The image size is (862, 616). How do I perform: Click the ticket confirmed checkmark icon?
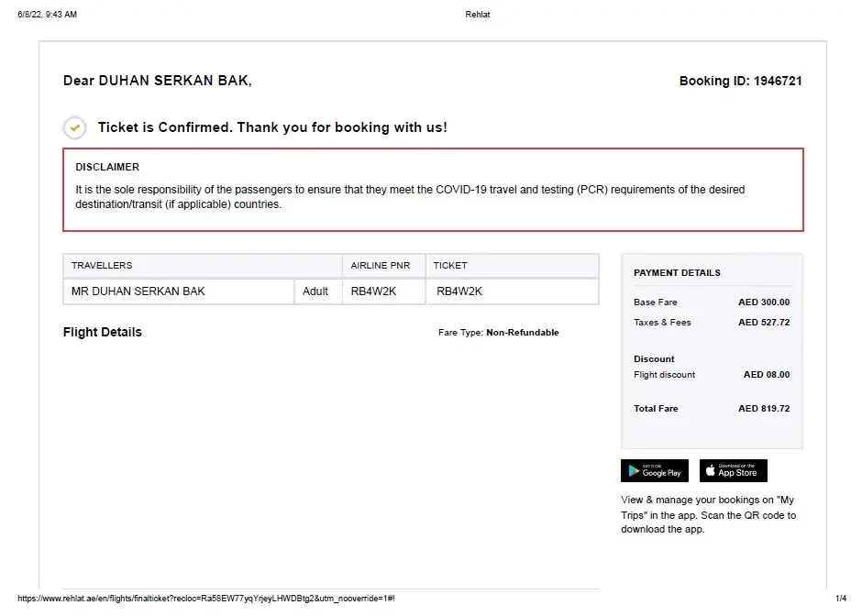click(74, 127)
